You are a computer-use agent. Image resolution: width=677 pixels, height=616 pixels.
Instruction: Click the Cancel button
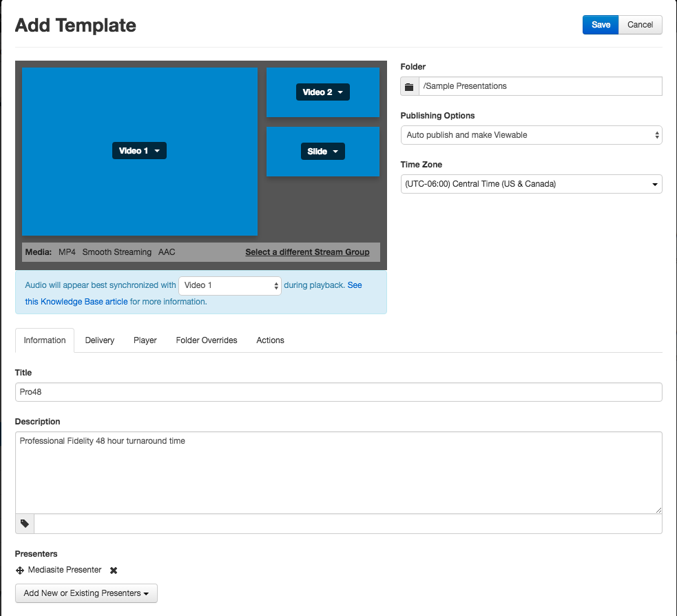640,25
